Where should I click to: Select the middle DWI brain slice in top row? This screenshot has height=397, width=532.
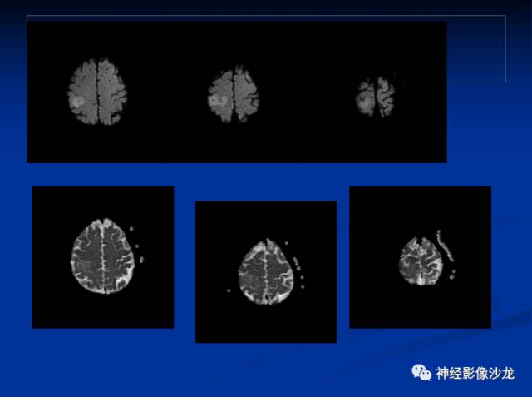pyautogui.click(x=234, y=94)
